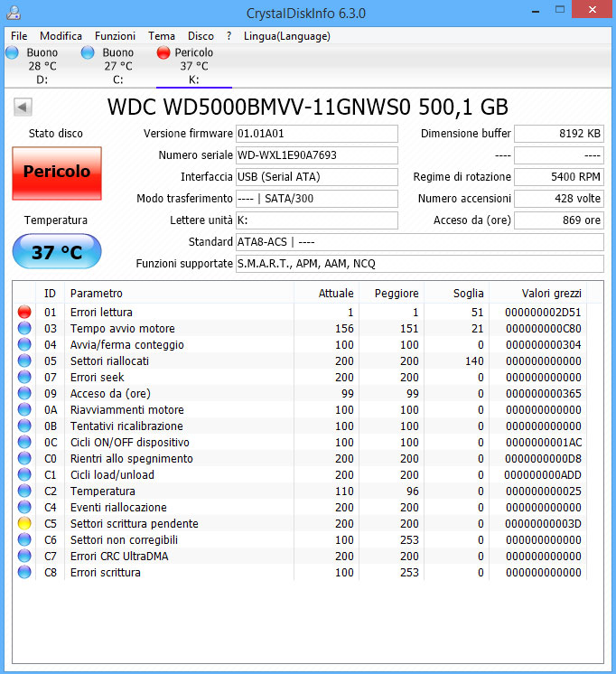Image resolution: width=616 pixels, height=674 pixels.
Task: Click the Soglia column header
Action: pos(456,293)
